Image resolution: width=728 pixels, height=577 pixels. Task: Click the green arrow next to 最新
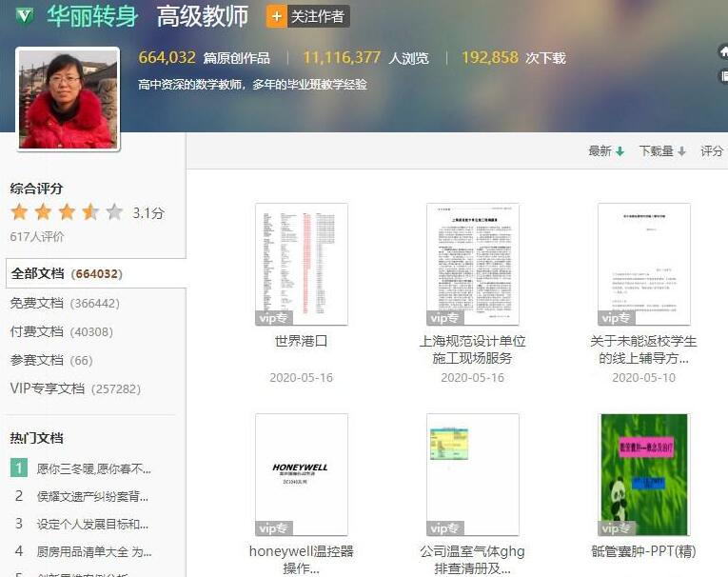[620, 151]
